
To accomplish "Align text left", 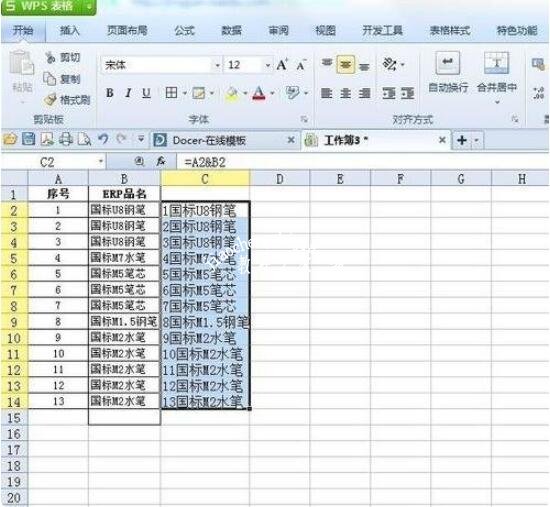I will click(327, 93).
